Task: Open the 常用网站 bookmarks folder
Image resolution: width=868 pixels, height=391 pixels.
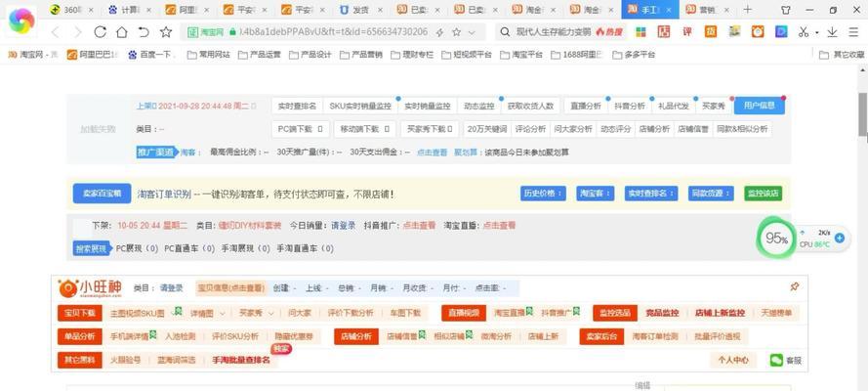Action: point(208,55)
